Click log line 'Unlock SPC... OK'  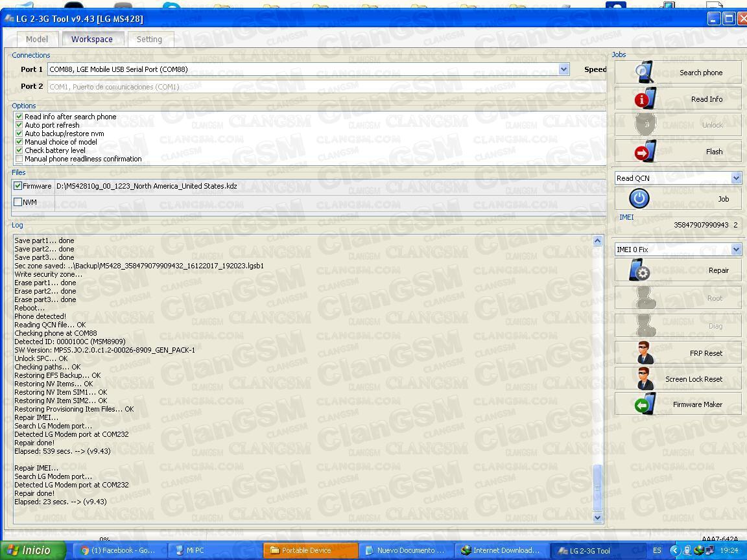click(x=41, y=358)
